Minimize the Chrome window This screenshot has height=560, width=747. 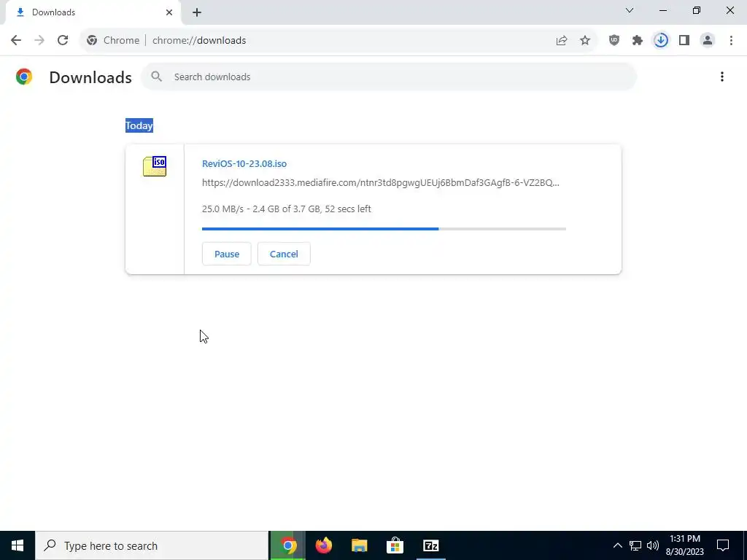tap(663, 10)
